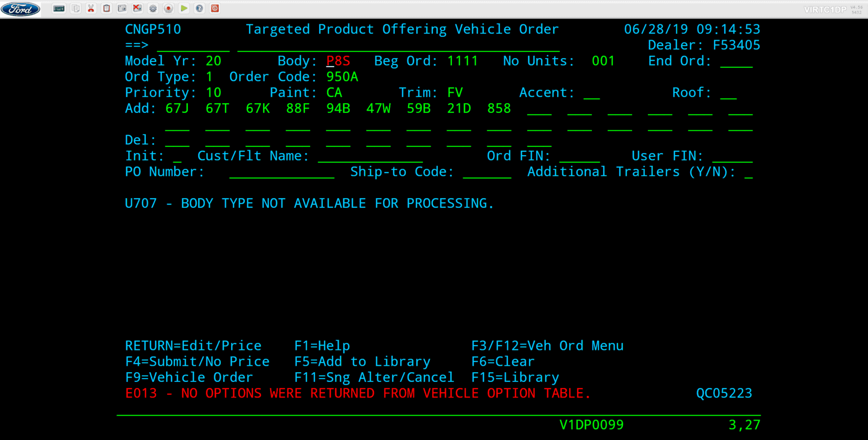Click the command line after the arrow prompt

click(193, 45)
